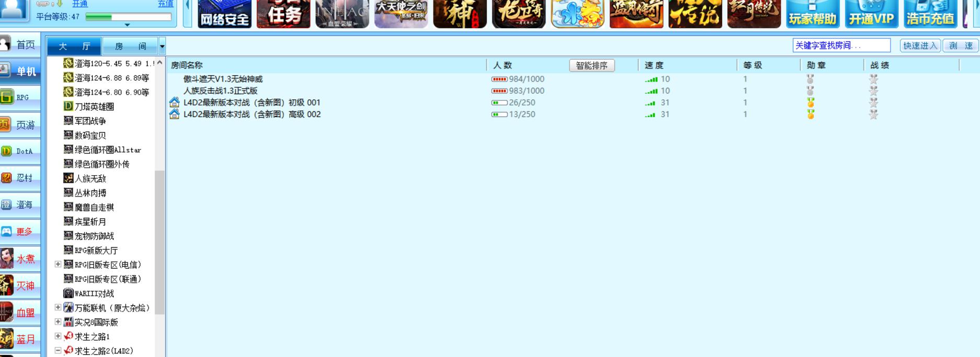
Task: Open 水煮 game in sidebar
Action: pos(20,259)
